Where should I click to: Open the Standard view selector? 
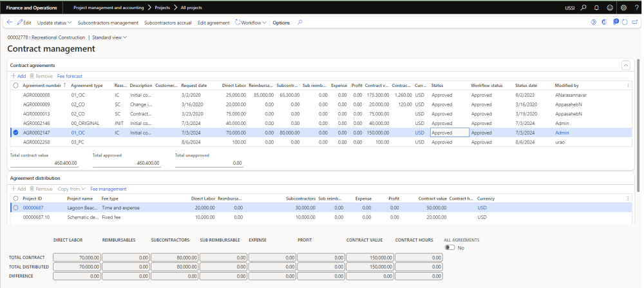click(109, 37)
